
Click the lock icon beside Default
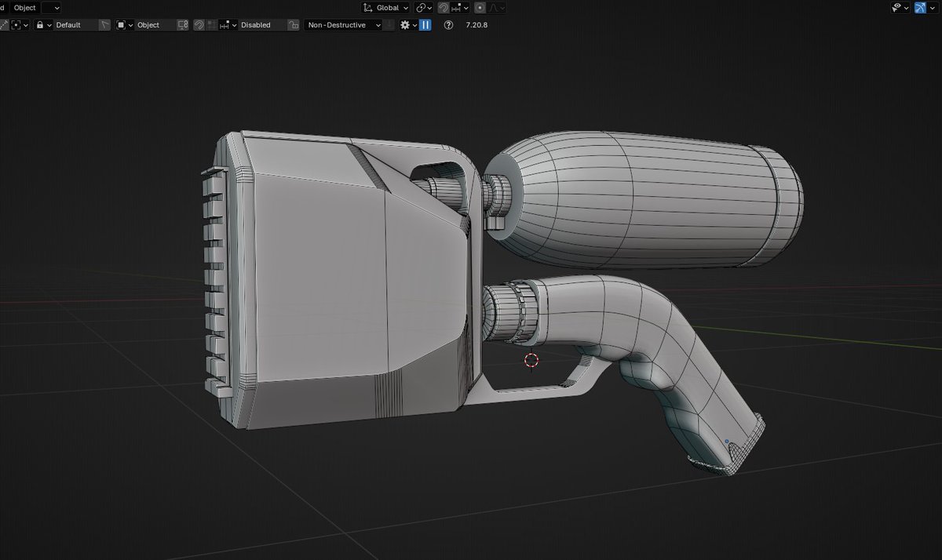coord(44,25)
